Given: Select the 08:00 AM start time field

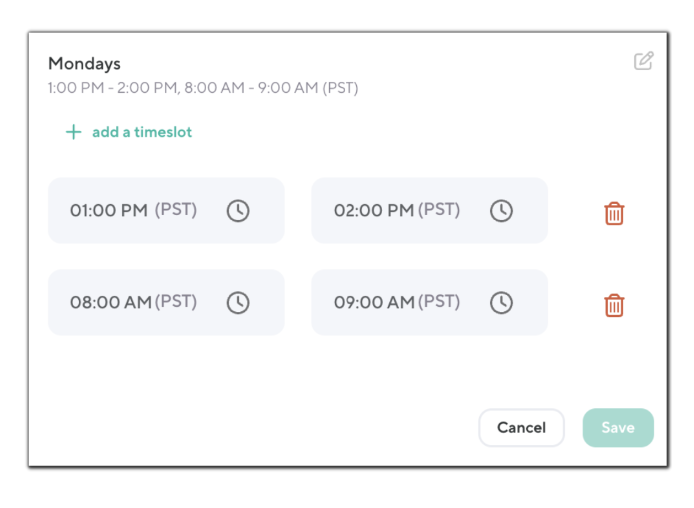Looking at the screenshot, I should pos(110,303).
